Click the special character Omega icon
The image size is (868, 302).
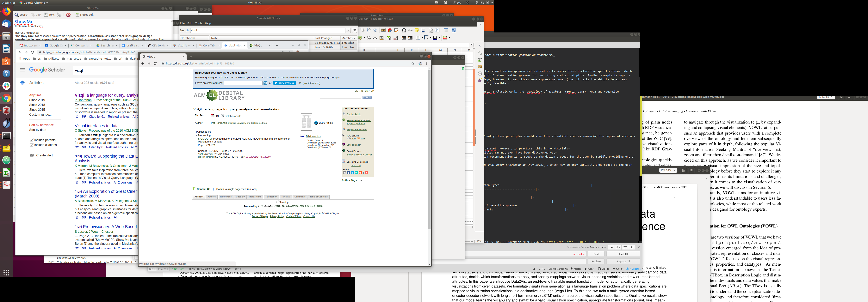pyautogui.click(x=404, y=30)
